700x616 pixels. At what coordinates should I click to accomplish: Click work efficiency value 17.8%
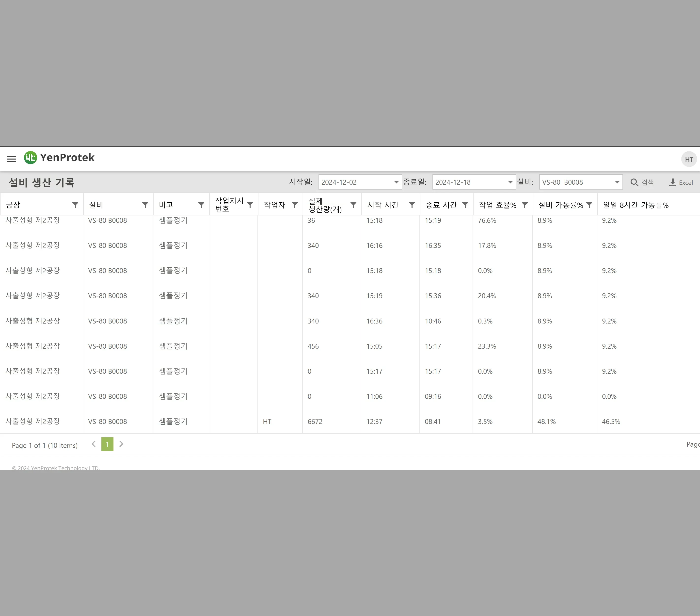[487, 246]
